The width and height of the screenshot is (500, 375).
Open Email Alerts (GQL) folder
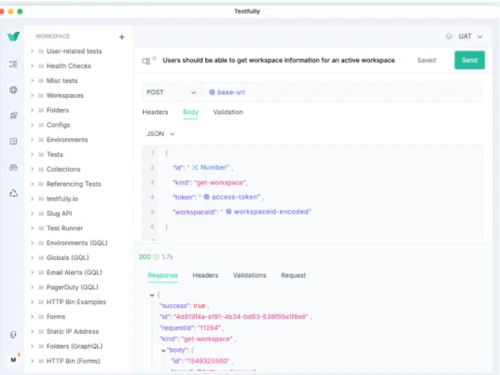click(74, 272)
